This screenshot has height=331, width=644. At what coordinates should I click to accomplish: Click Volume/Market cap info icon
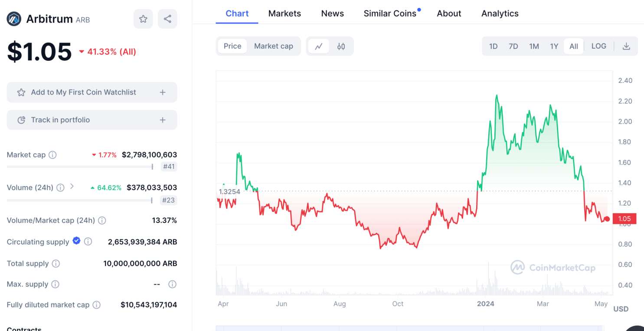click(x=102, y=220)
